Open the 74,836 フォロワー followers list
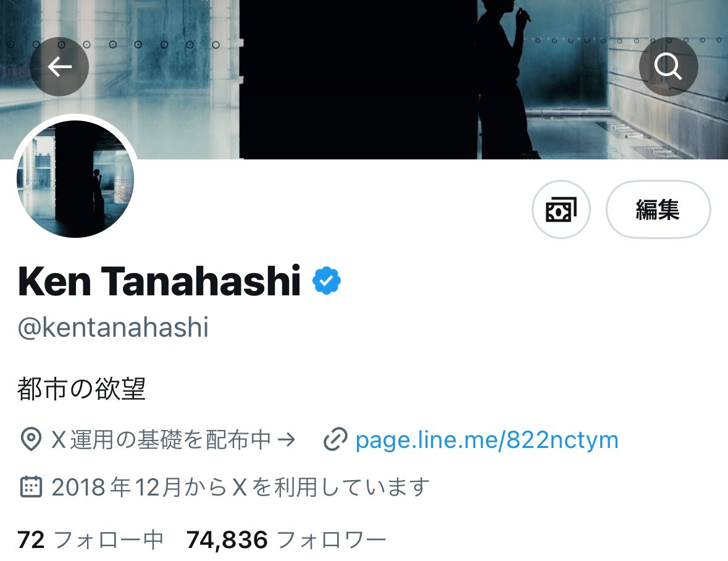This screenshot has height=561, width=728. point(286,539)
